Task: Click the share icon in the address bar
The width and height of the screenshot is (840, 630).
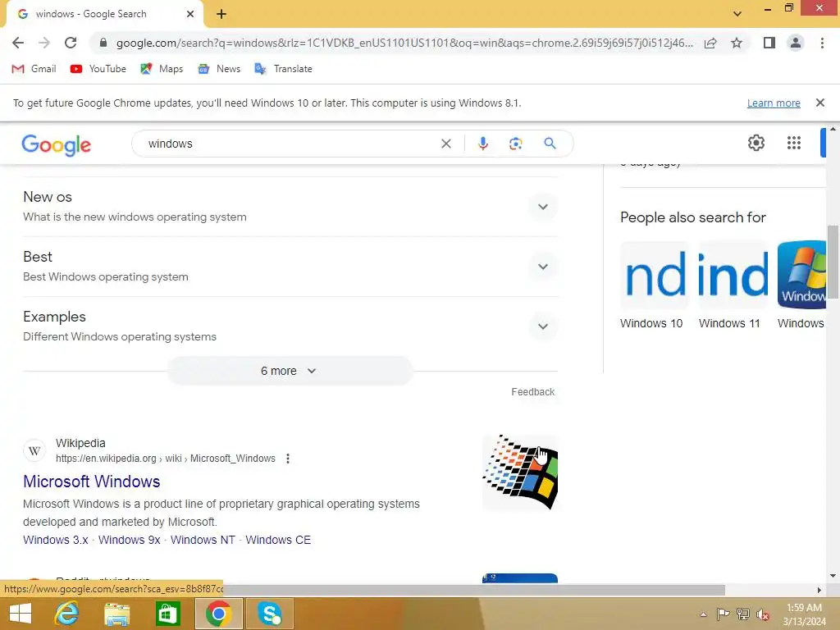Action: pos(710,43)
